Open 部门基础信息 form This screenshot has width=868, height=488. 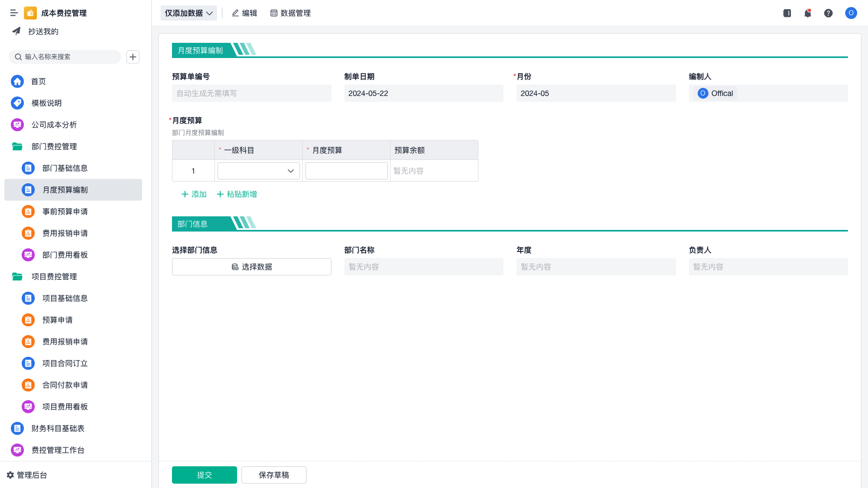73,168
